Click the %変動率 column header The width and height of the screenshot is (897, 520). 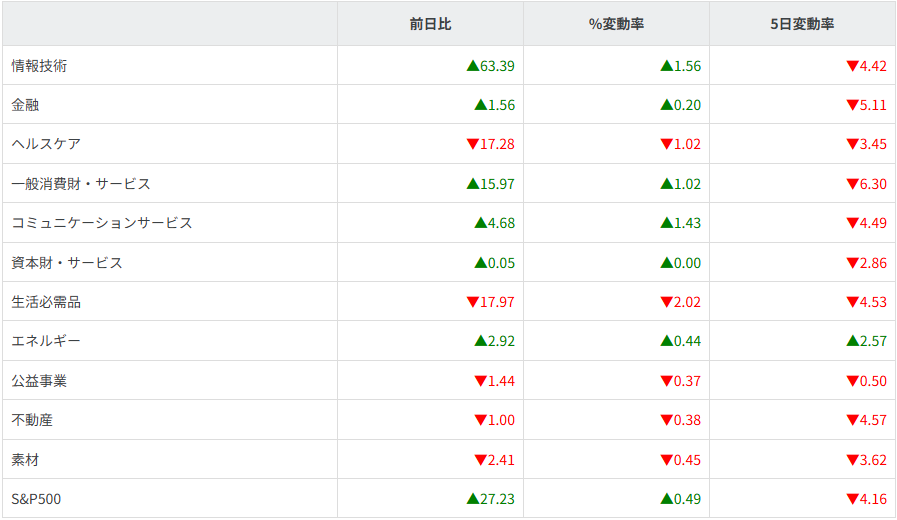coord(616,25)
